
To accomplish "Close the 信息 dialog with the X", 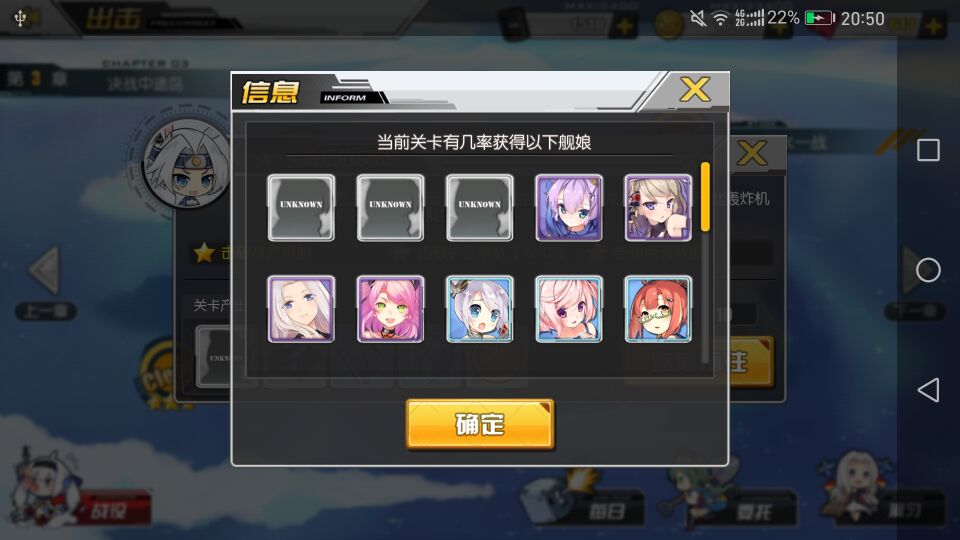I will click(695, 90).
